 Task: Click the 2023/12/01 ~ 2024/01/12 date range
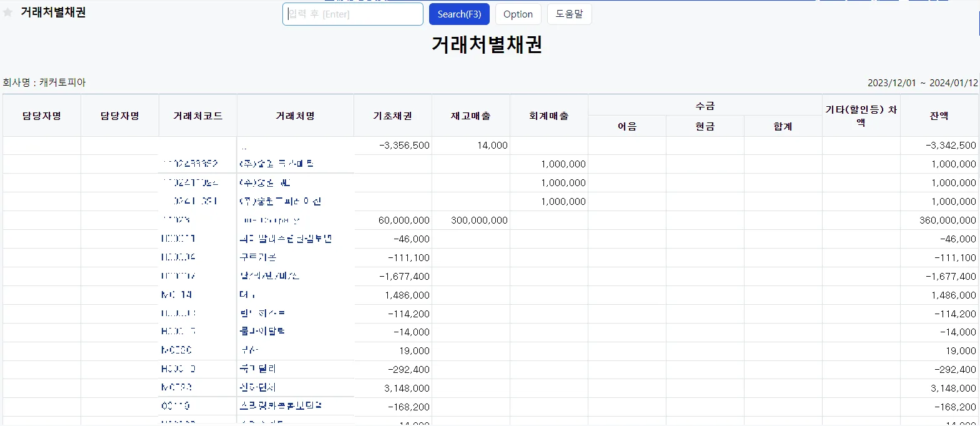click(923, 82)
